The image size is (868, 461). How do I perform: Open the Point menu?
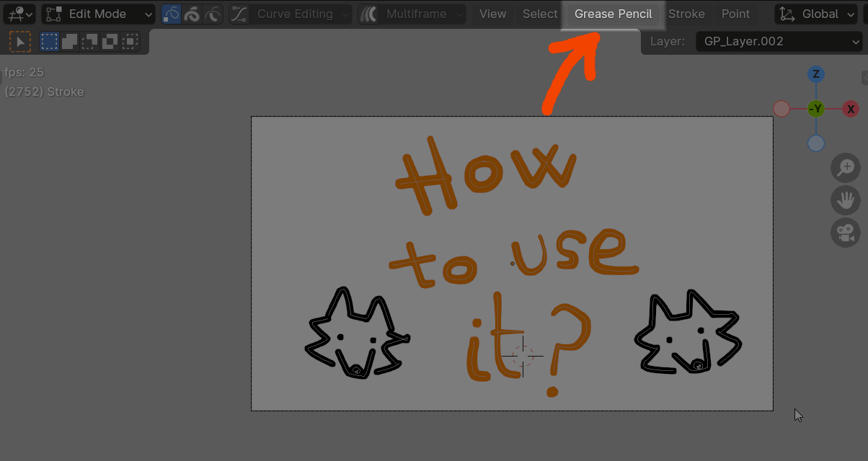pos(735,14)
